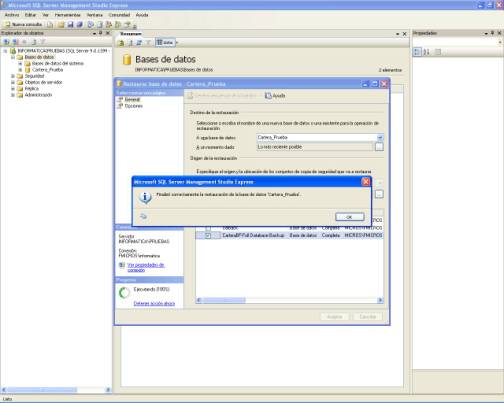Click the open file folder toolbar icon
This screenshot has height=403, width=504.
pos(61,24)
